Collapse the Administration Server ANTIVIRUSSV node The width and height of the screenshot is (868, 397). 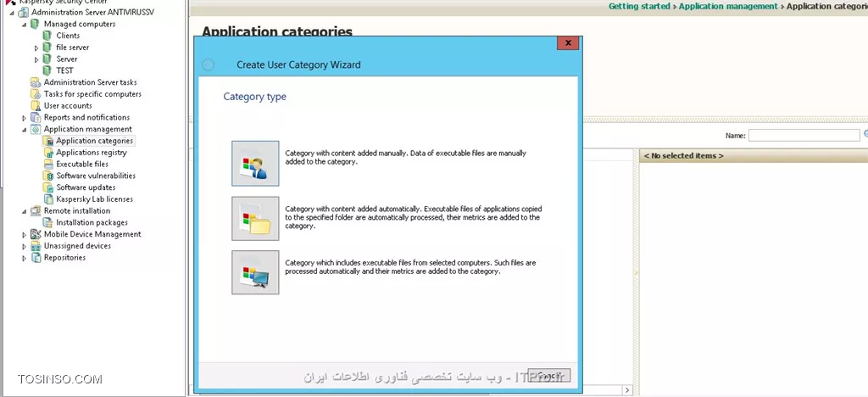click(12, 13)
